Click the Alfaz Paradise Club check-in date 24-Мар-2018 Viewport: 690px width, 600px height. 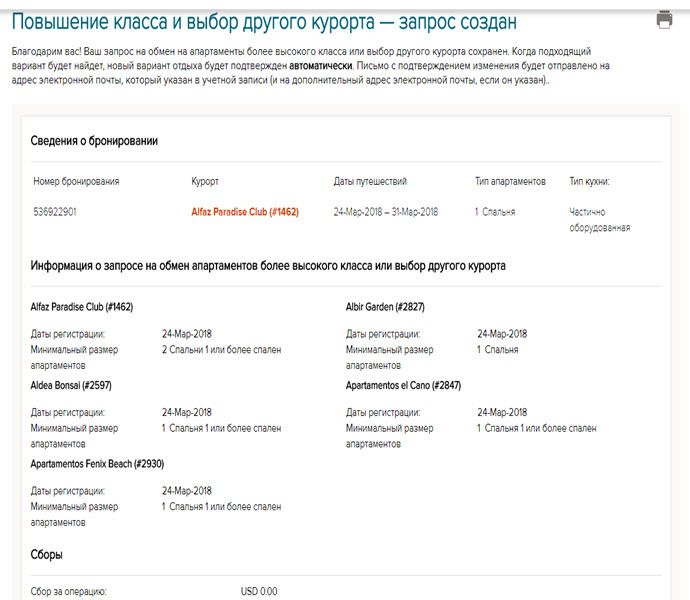click(x=187, y=334)
